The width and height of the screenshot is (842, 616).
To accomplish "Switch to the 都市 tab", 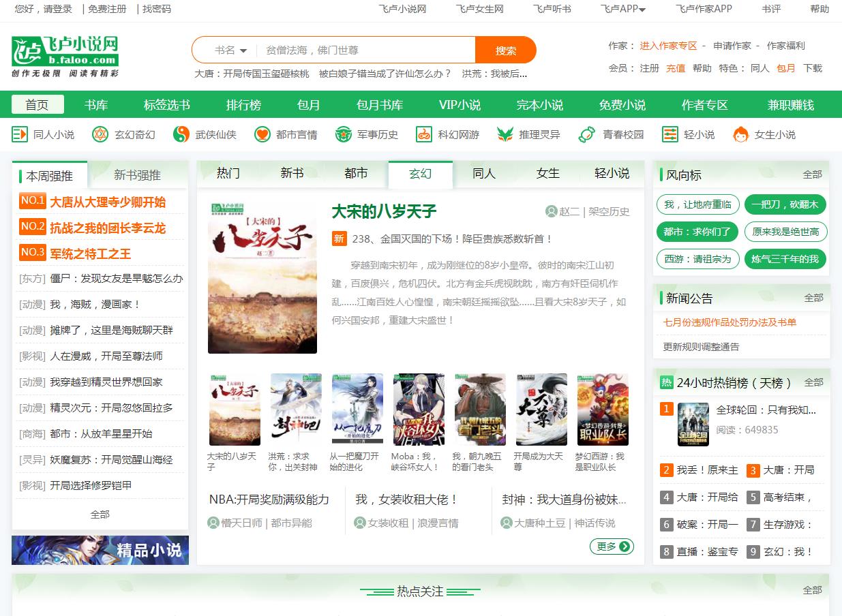I will pyautogui.click(x=356, y=173).
